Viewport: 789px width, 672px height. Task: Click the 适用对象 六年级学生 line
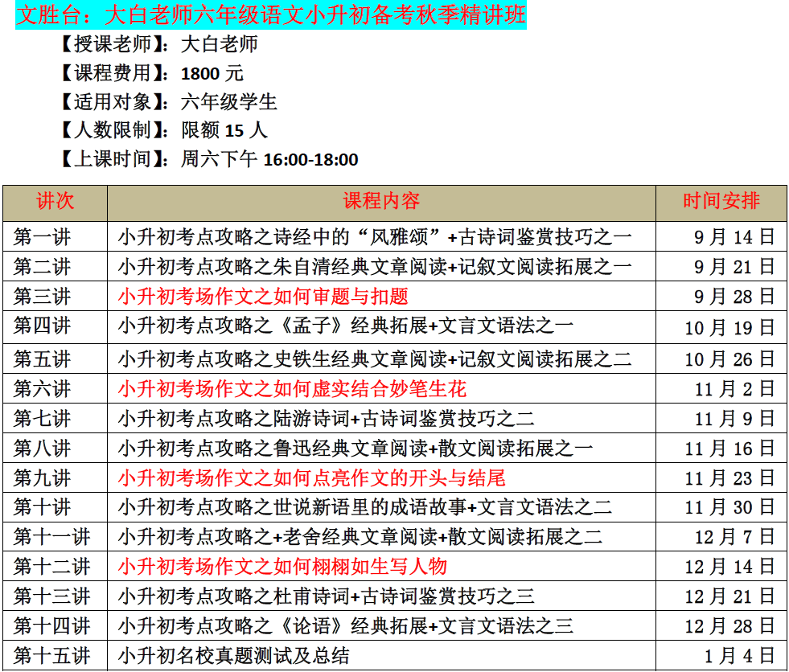click(168, 102)
